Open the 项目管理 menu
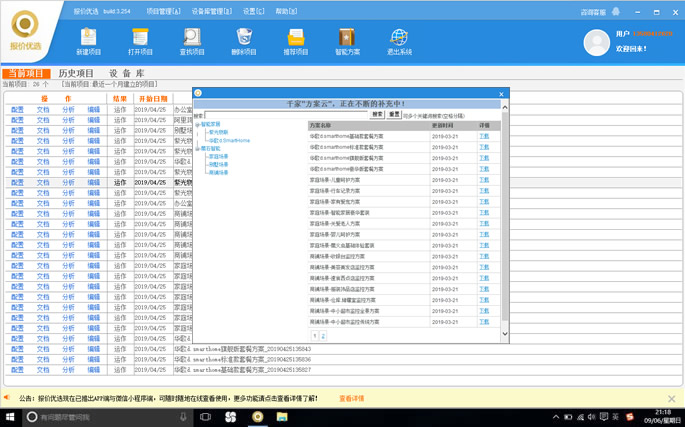 click(x=163, y=12)
